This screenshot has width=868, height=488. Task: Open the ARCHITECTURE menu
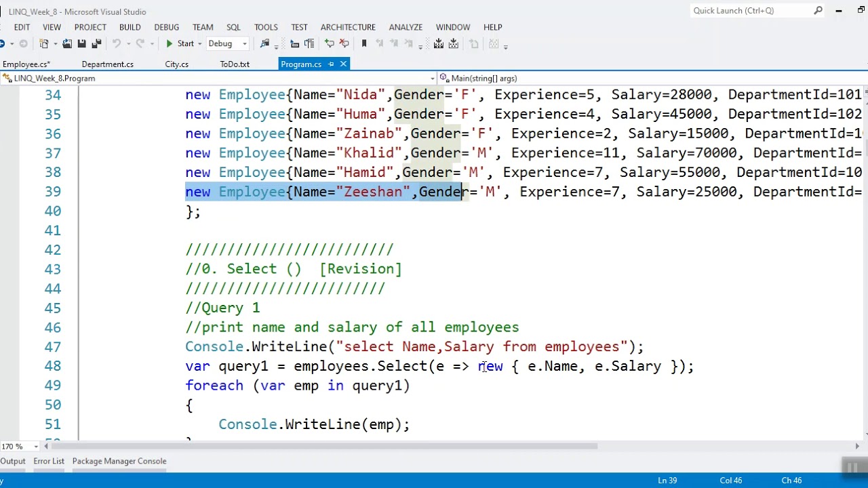348,27
